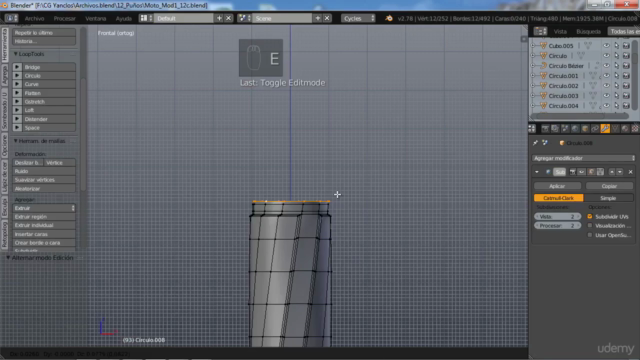Hide Cubo.005 with its eye icon

click(x=607, y=46)
